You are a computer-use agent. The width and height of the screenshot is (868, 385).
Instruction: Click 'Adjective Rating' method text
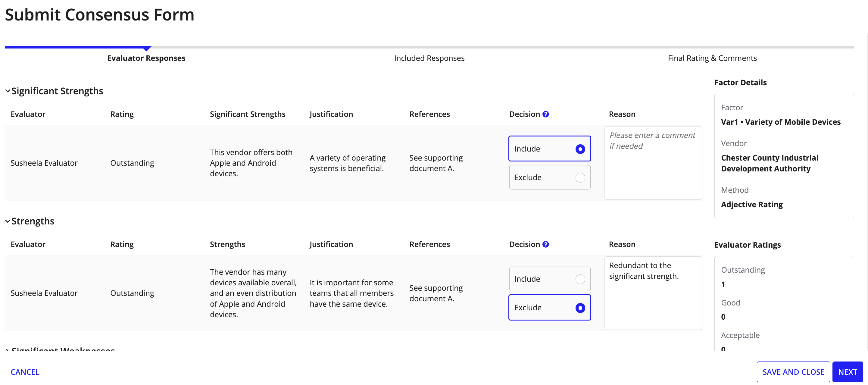(752, 205)
